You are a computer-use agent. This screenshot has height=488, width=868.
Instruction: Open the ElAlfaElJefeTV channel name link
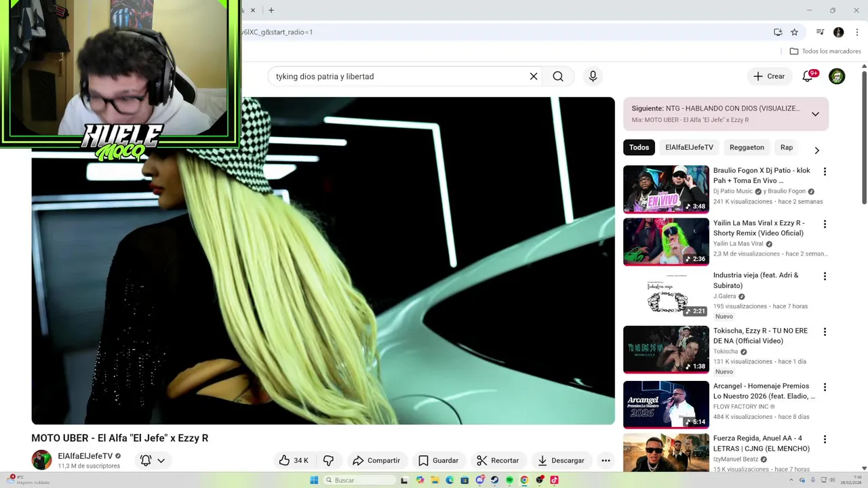click(85, 456)
